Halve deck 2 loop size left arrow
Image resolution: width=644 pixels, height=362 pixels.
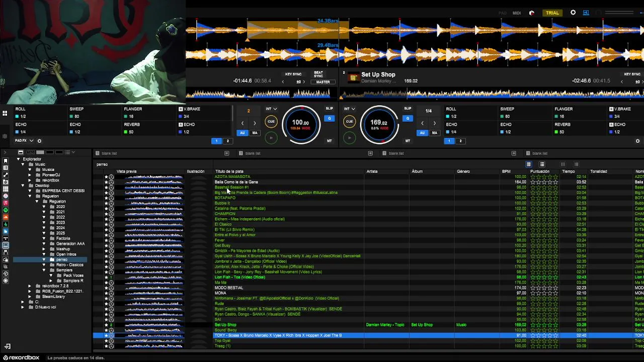pos(422,123)
